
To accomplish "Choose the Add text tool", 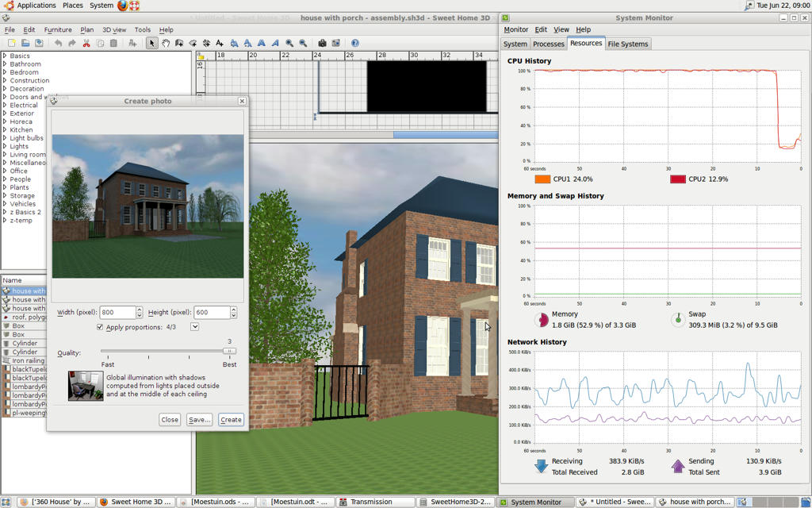I will click(x=220, y=43).
